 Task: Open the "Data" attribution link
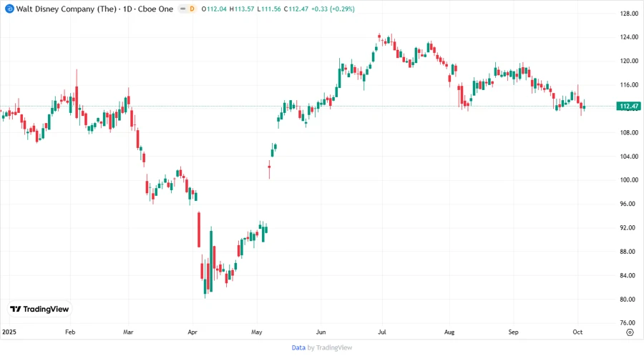[x=298, y=347]
